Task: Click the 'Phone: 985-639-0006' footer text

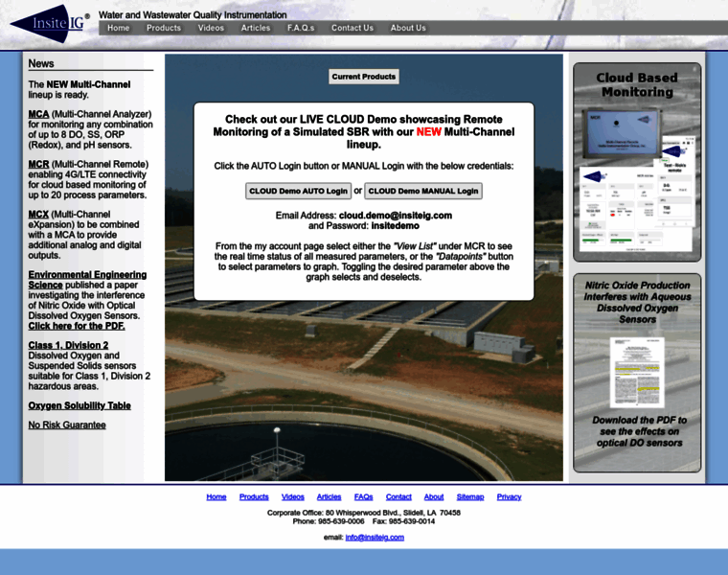Action: [x=329, y=521]
